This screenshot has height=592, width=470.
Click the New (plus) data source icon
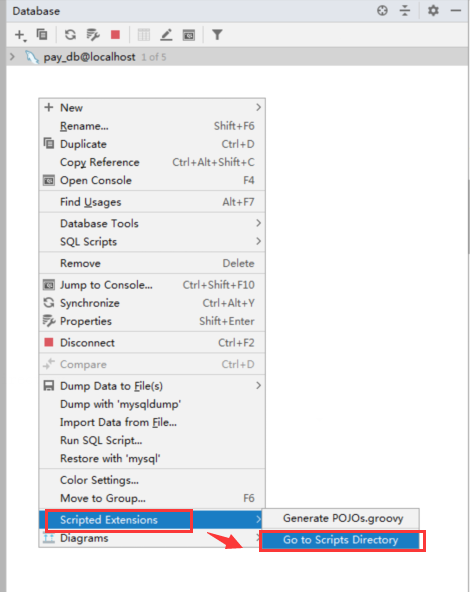point(20,35)
